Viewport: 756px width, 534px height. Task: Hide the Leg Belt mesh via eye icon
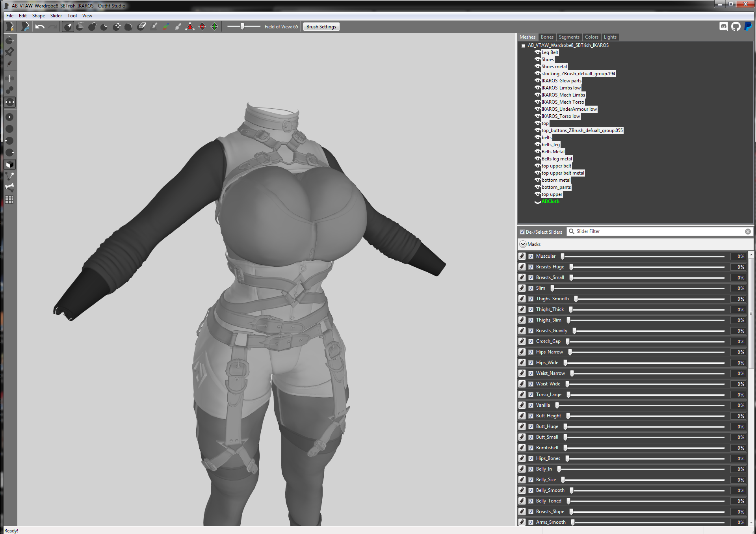click(537, 52)
